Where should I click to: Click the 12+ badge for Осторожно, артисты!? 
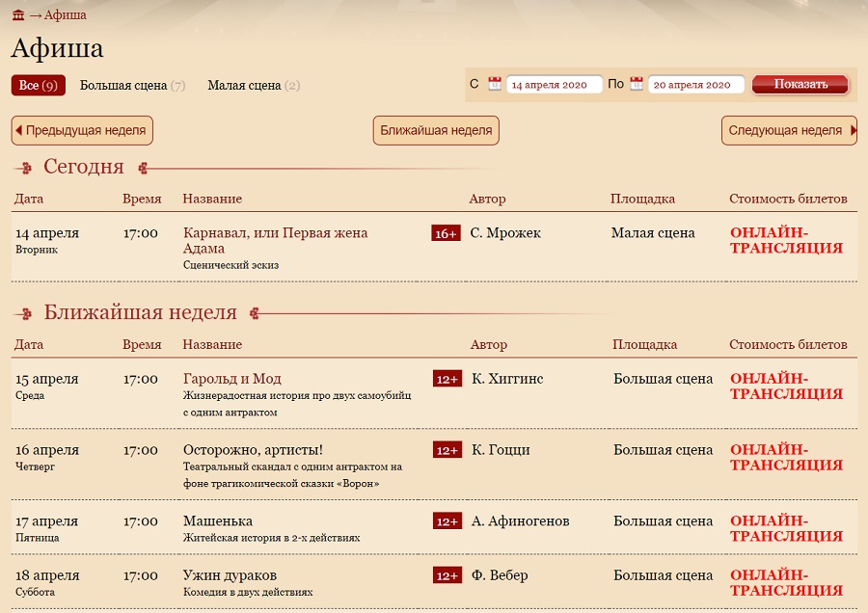[448, 450]
